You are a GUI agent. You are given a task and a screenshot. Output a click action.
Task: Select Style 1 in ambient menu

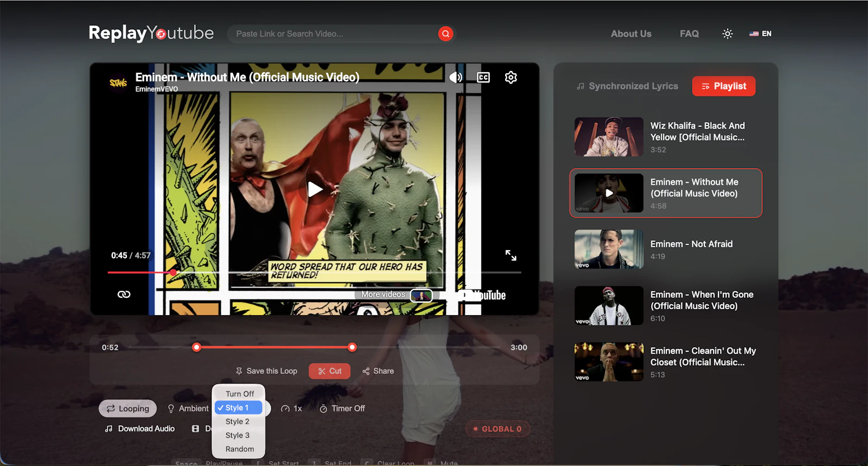coord(239,407)
